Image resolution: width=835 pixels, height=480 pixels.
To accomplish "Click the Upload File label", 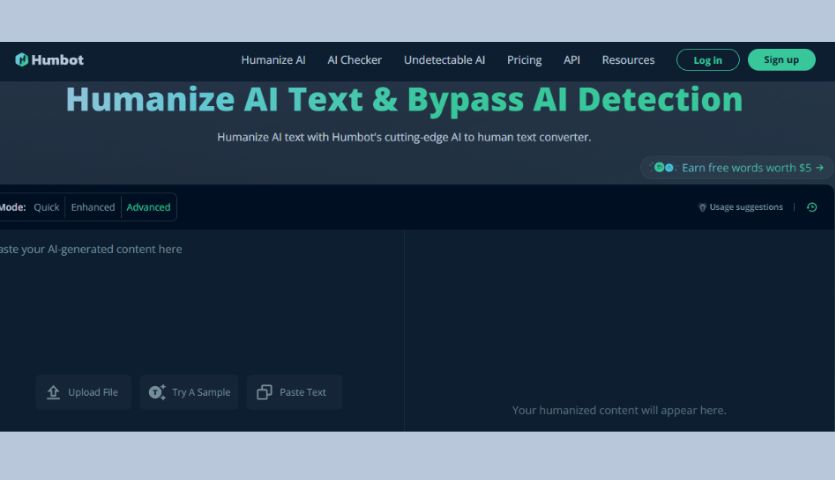I will pyautogui.click(x=93, y=392).
